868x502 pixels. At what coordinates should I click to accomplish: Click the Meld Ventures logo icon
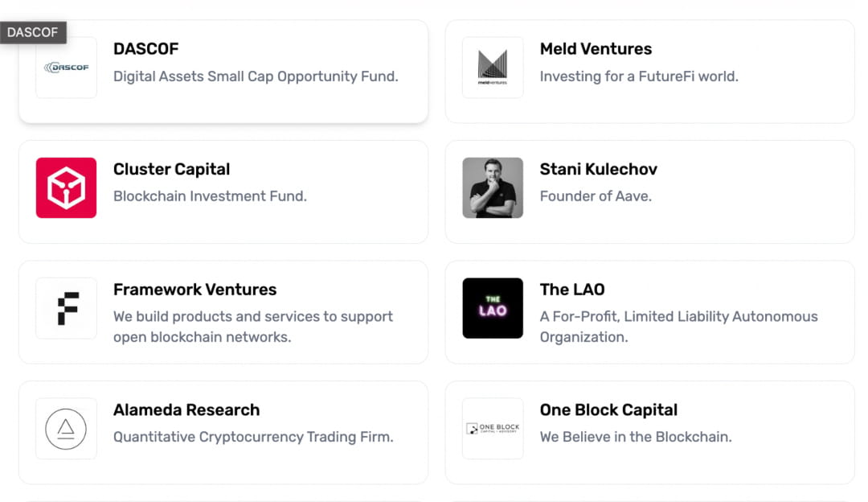(492, 68)
